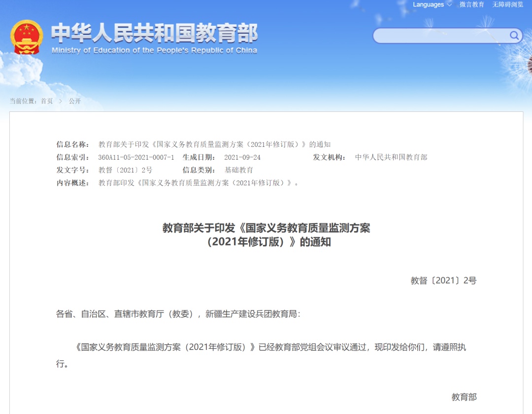Click the right-aligned document number 教督〔2021〕2号
532x414 pixels.
(x=443, y=280)
